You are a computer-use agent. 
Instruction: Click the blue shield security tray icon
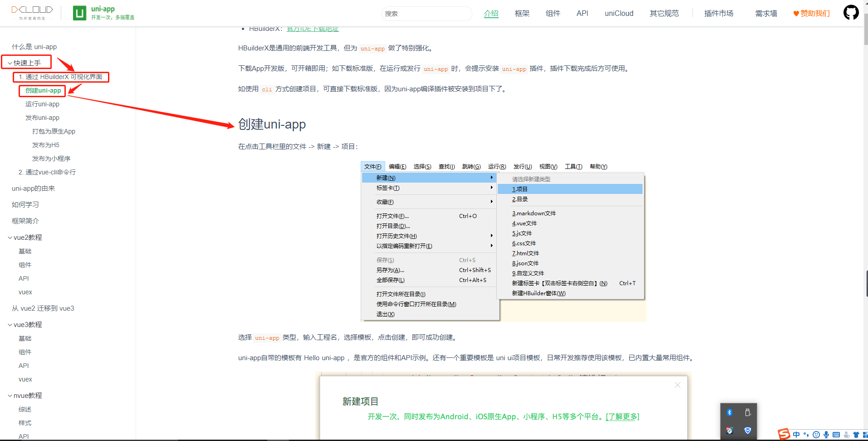(x=748, y=430)
